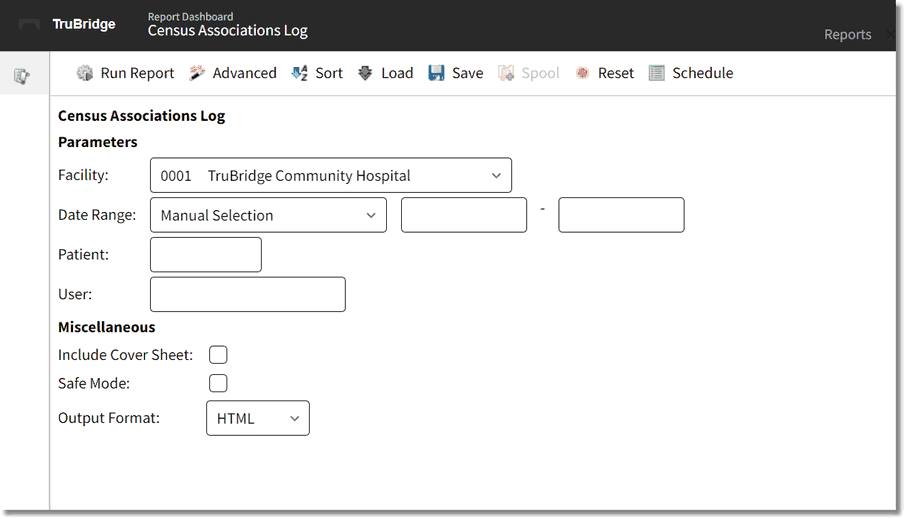This screenshot has height=519, width=905.
Task: Switch to the Reports tab
Action: pos(847,34)
